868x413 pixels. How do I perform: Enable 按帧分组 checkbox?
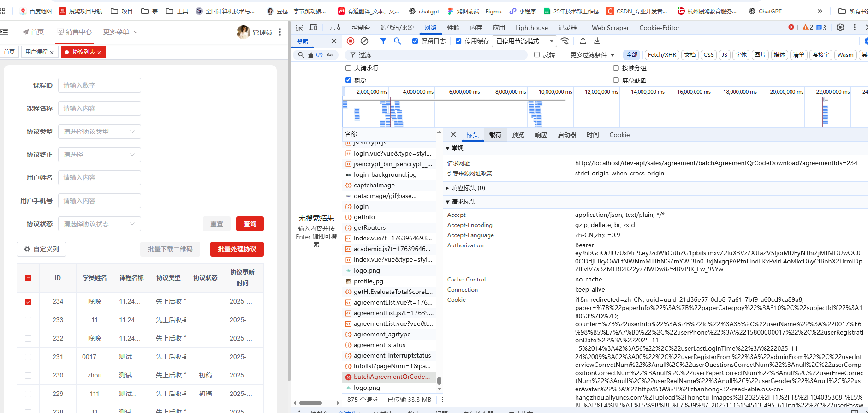pos(616,68)
